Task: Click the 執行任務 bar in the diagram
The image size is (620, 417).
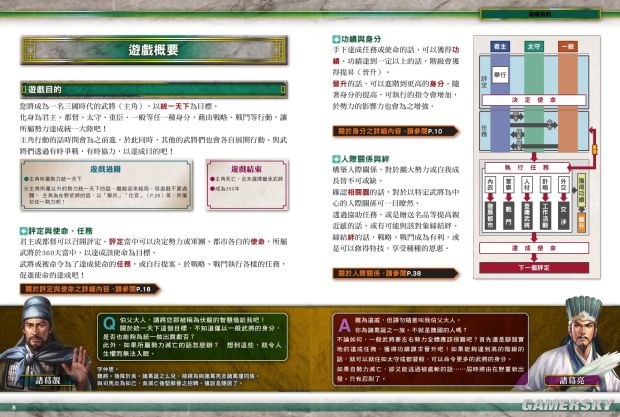Action: point(527,168)
